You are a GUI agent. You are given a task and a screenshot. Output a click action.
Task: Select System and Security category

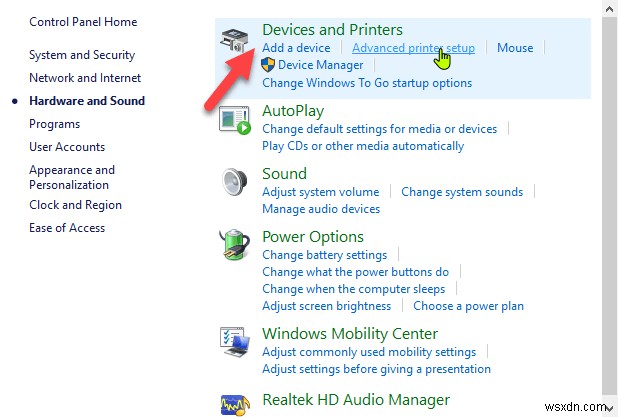82,55
